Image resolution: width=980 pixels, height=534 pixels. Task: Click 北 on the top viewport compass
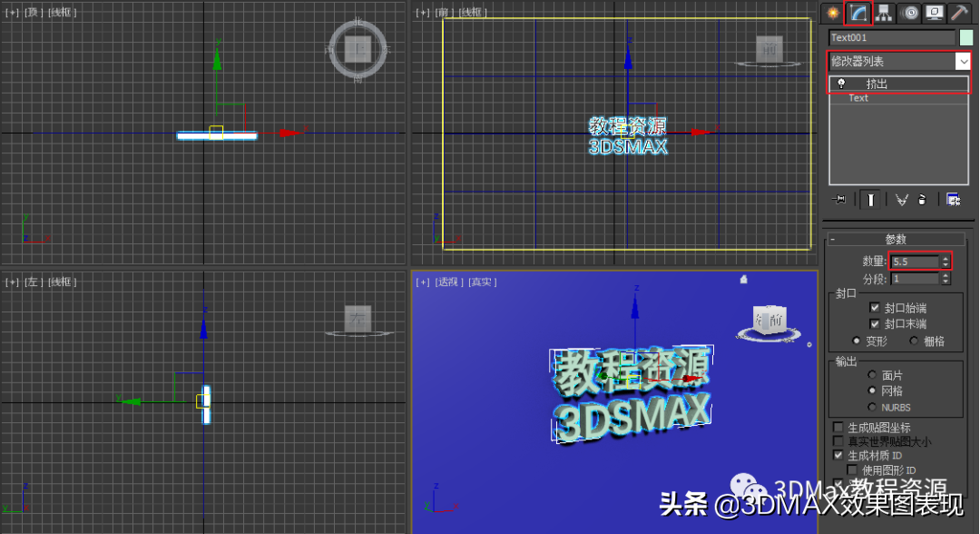coord(358,22)
